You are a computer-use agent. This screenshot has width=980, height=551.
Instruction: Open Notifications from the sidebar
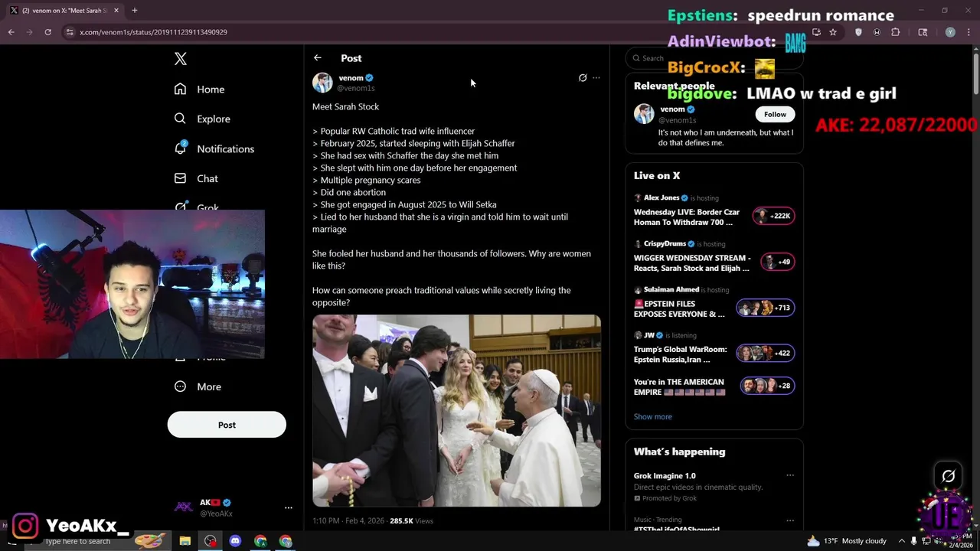coord(214,148)
